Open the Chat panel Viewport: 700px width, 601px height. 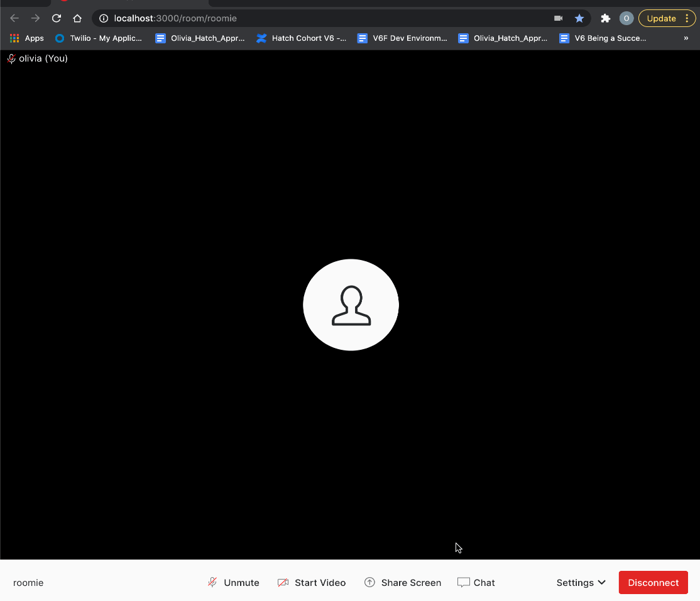point(476,583)
